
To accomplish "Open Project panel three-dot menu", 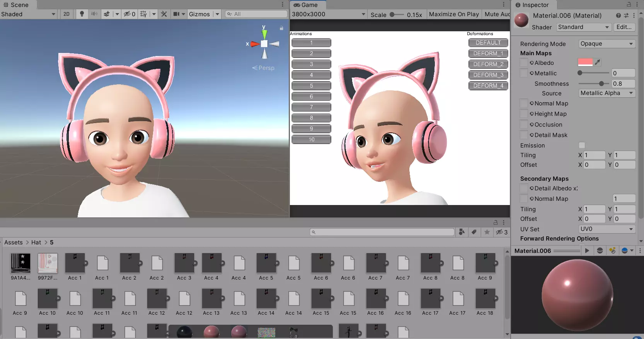I will tap(504, 222).
